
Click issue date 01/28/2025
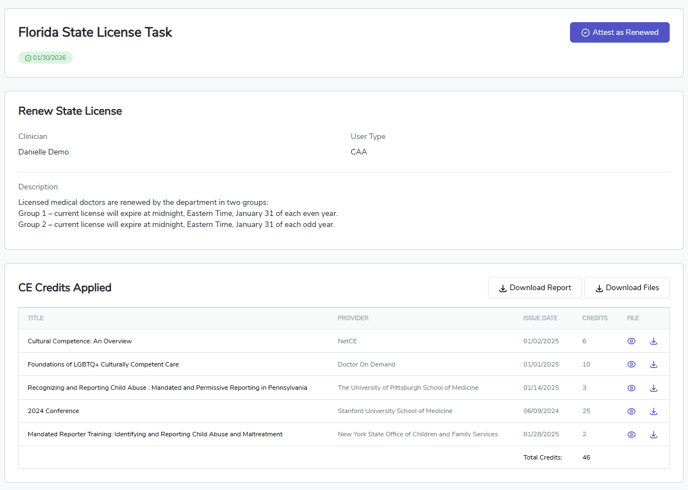[541, 434]
